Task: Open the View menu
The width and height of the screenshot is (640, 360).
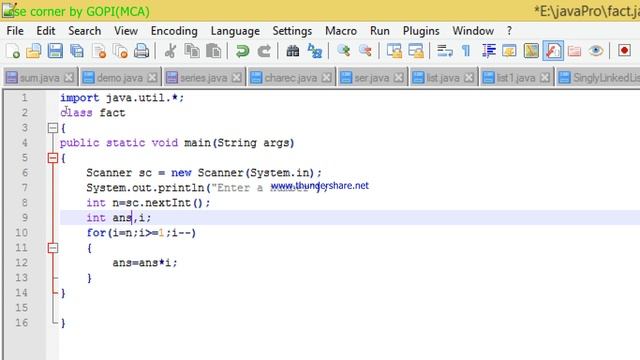Action: click(126, 31)
